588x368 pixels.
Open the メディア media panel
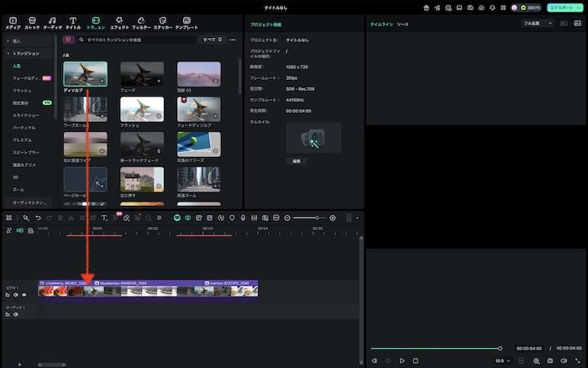(11, 22)
